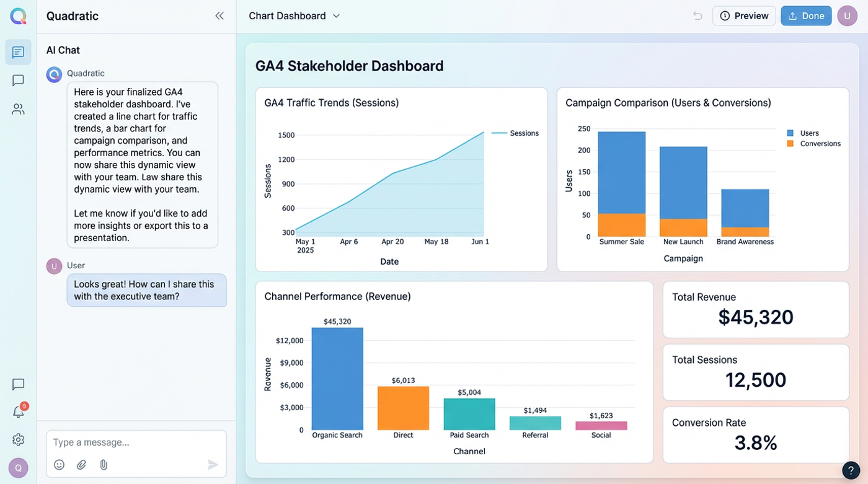Click the pink Social revenue bar
868x484 pixels.
(601, 426)
